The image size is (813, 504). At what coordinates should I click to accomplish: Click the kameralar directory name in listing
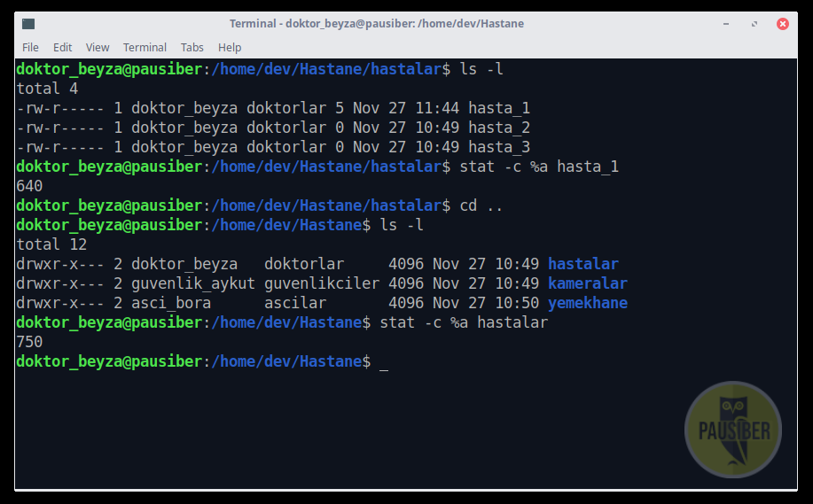pos(588,283)
